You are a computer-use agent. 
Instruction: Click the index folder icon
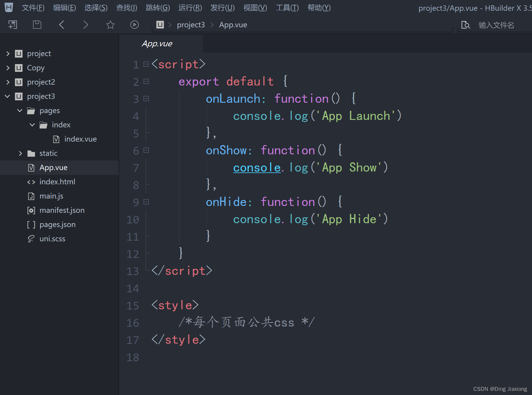click(44, 125)
